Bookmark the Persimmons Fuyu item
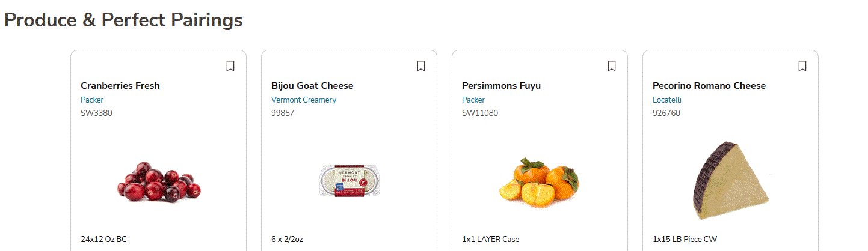The height and width of the screenshot is (251, 868). (x=612, y=66)
